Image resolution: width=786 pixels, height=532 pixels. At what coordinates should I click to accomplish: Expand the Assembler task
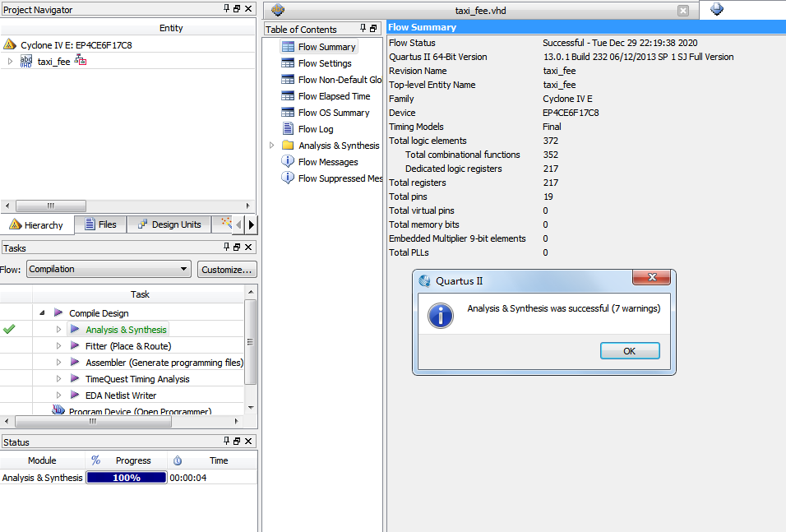pos(58,363)
